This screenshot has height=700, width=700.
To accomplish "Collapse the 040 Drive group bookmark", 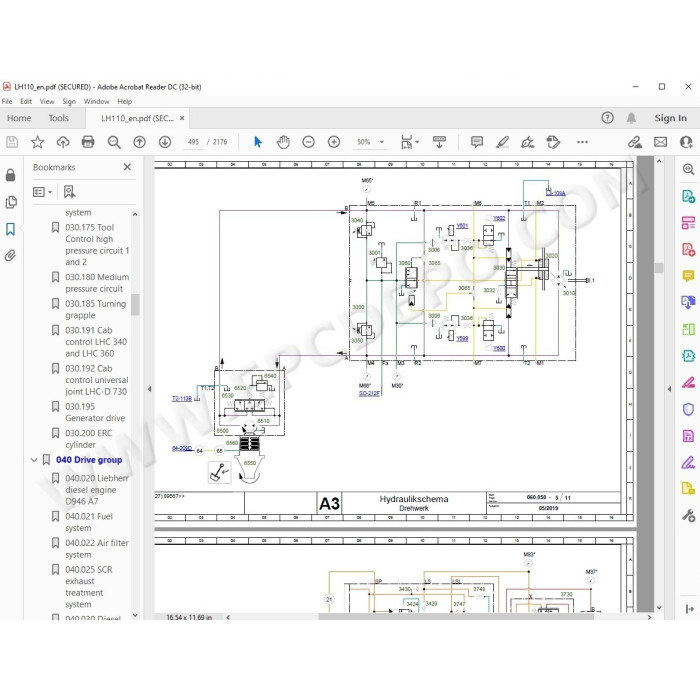I will pyautogui.click(x=34, y=460).
